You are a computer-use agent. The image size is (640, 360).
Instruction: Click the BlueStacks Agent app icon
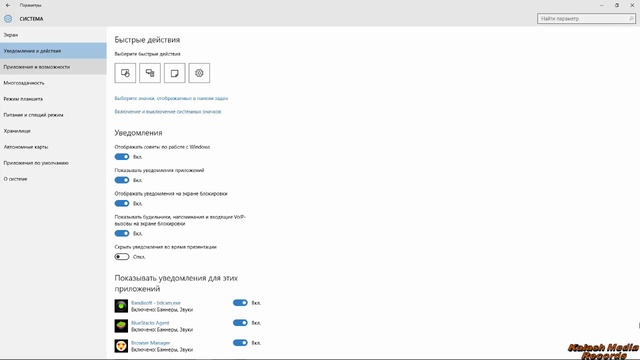click(121, 326)
